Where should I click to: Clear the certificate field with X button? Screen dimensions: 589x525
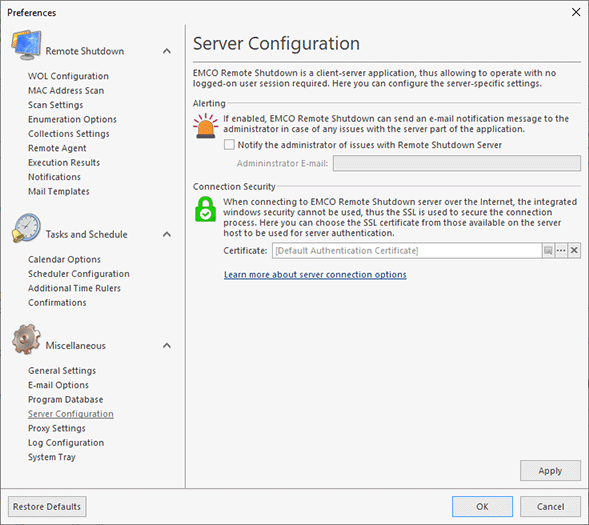[x=574, y=250]
